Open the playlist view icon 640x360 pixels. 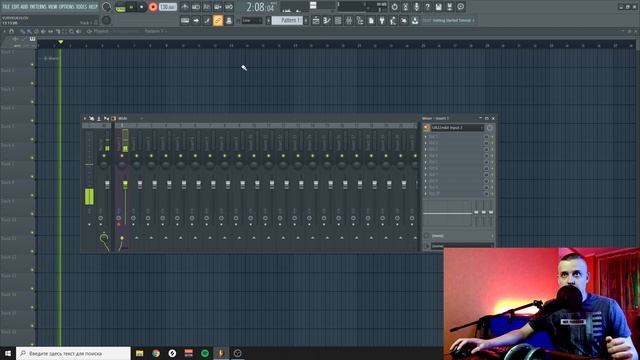(x=316, y=20)
